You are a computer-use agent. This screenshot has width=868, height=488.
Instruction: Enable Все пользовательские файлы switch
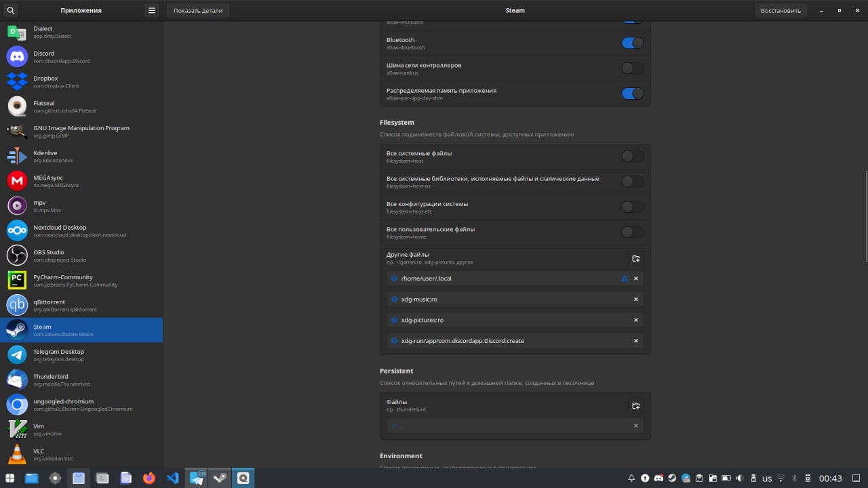click(632, 232)
